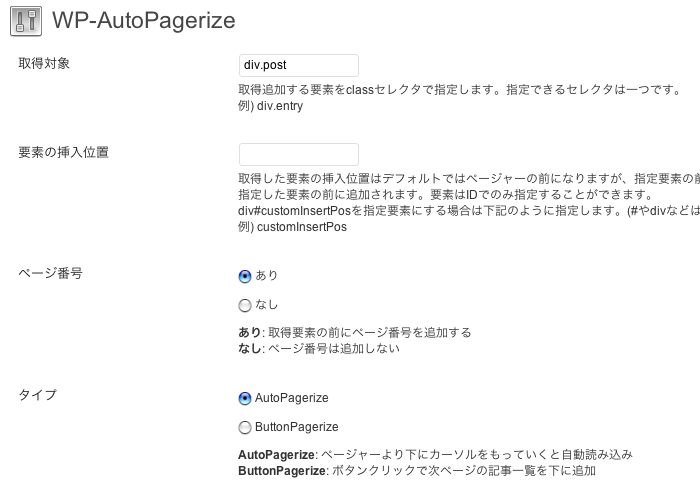Screen dimensions: 700x490
Task: Click the example text 例) div.entry
Action: click(271, 106)
